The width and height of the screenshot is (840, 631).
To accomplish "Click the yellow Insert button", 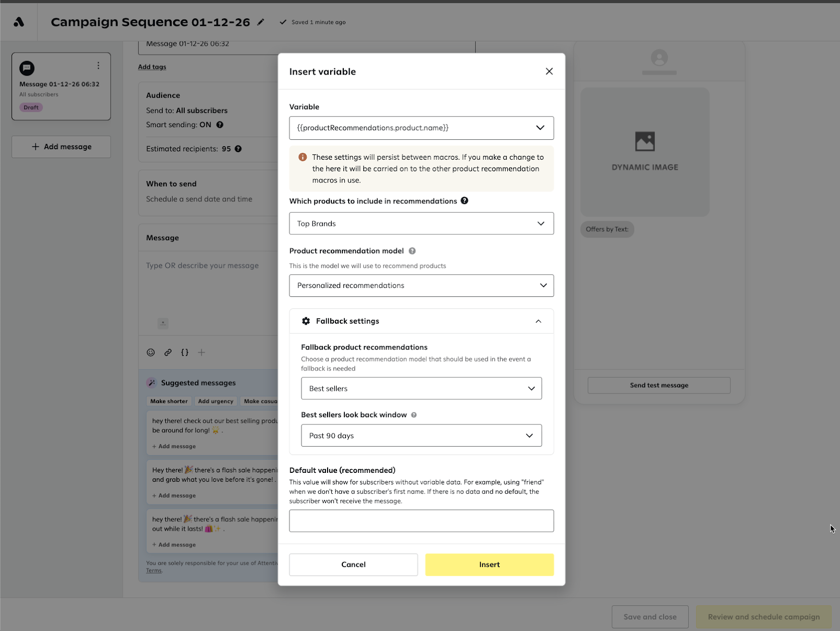I will (489, 565).
